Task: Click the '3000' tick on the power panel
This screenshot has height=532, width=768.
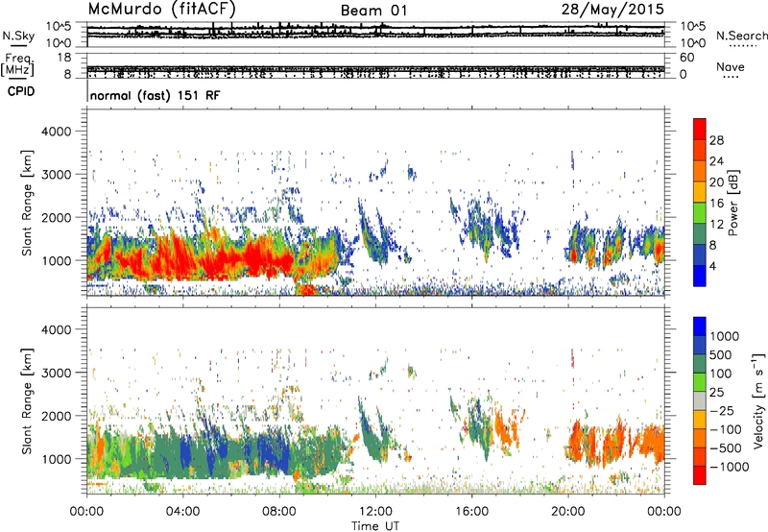Action: [58, 175]
